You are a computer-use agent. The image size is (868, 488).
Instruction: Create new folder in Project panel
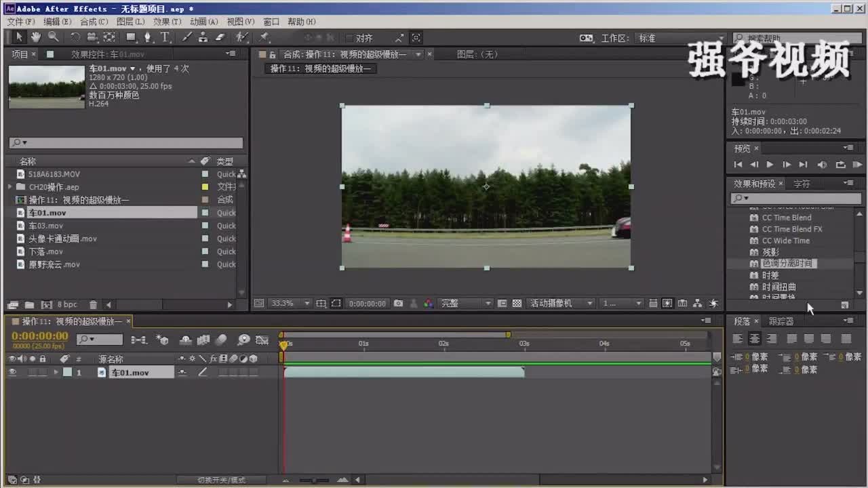29,305
